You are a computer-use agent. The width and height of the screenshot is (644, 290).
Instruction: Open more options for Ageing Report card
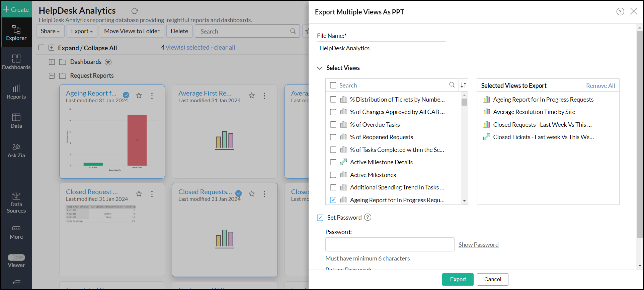coord(152,96)
